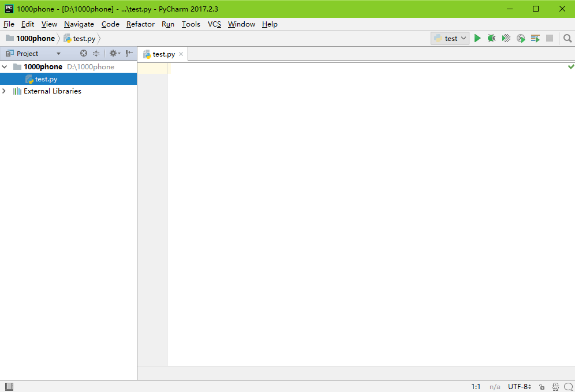Open the Refactor menu
575x392 pixels.
click(140, 24)
